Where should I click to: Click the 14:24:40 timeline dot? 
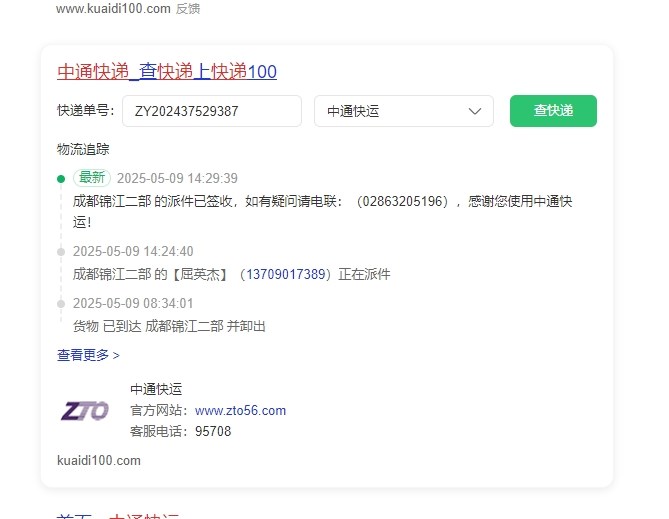61,252
